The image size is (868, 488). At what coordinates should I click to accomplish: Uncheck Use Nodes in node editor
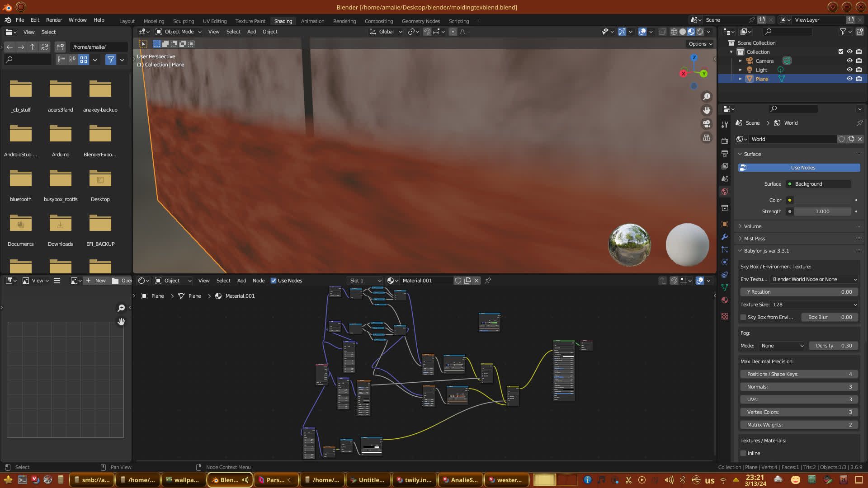[x=274, y=281]
